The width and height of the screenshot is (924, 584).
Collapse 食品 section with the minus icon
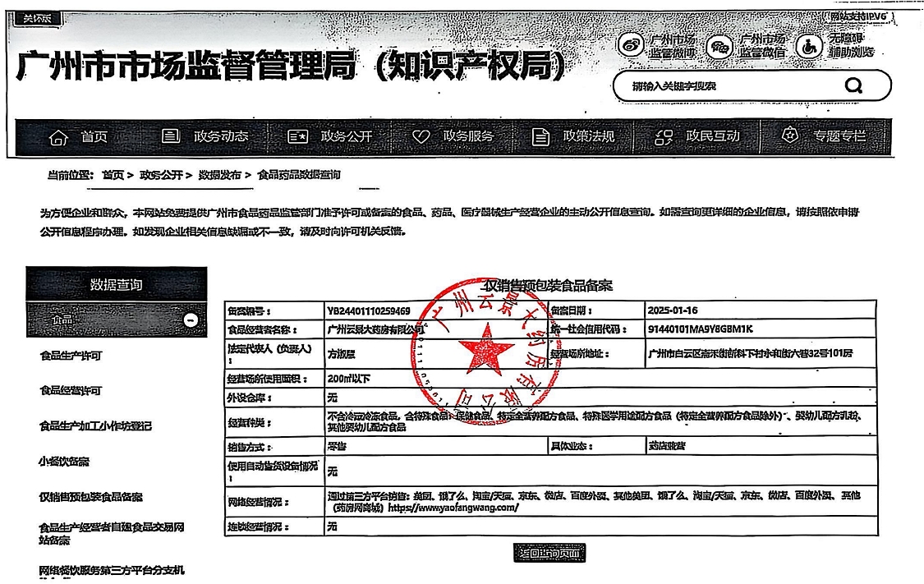[x=191, y=320]
